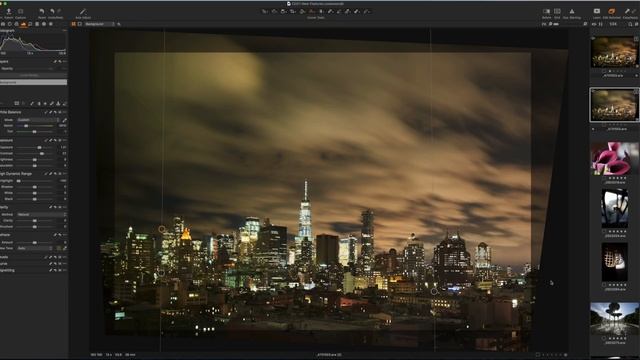This screenshot has width=640, height=360.
Task: Click the Kelvin slider handle
Action: (x=26, y=126)
